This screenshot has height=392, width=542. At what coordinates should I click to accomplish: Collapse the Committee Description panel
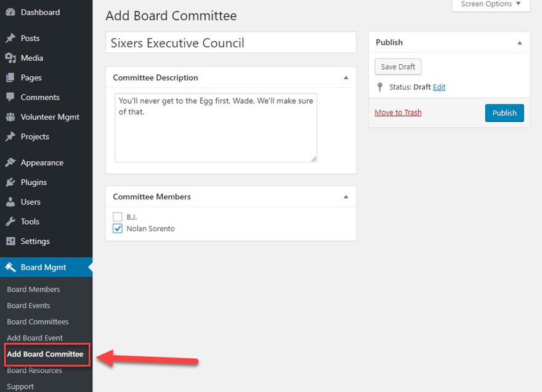[x=347, y=77]
